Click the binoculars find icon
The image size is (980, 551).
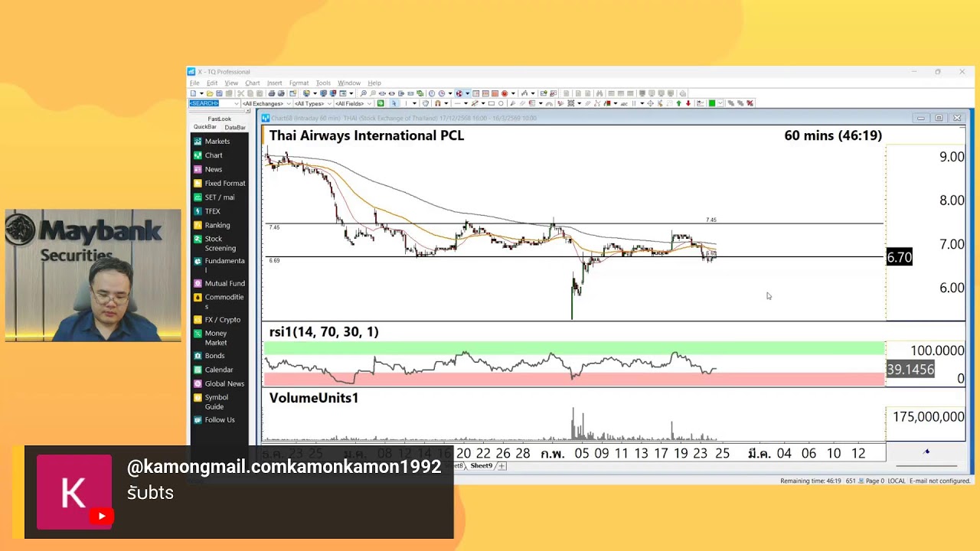[x=599, y=93]
